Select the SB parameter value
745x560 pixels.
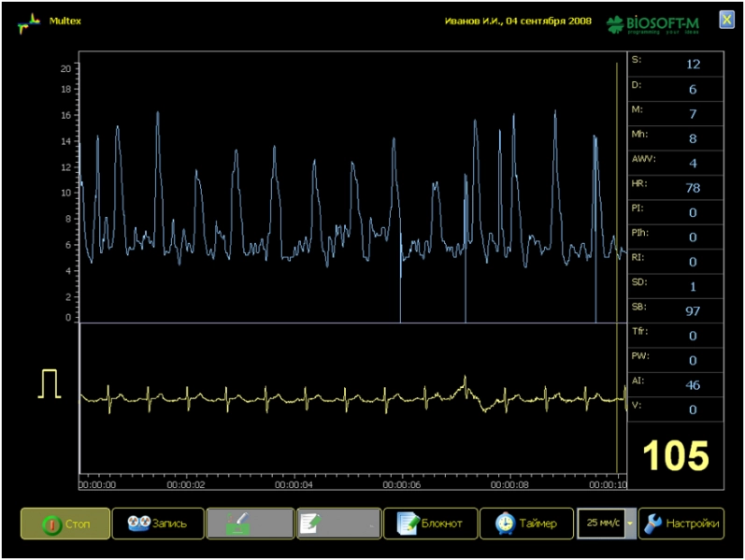[692, 310]
